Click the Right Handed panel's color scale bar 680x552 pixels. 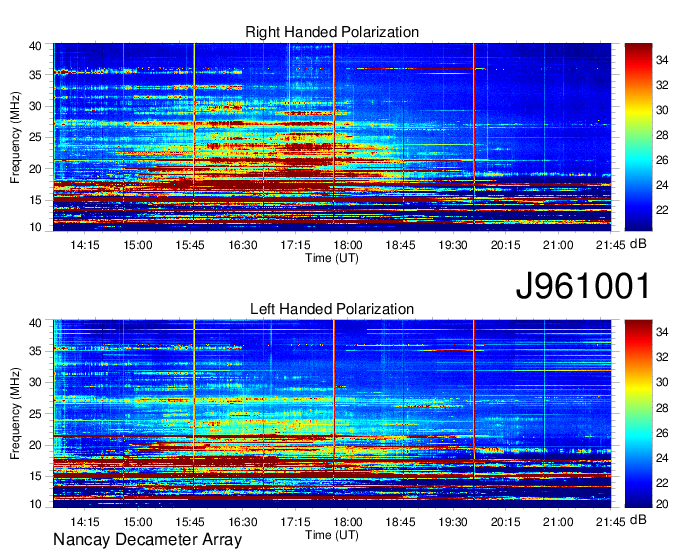coord(638,137)
